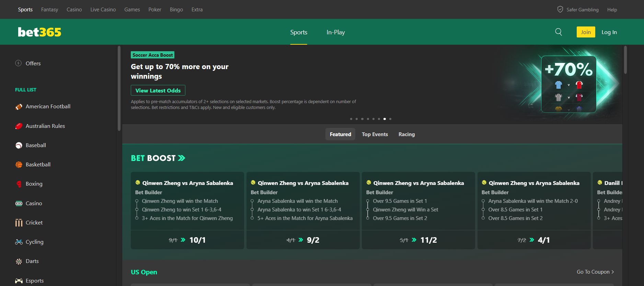Image resolution: width=644 pixels, height=286 pixels.
Task: Click tennis ball icon on Daniil card
Action: pos(600,183)
